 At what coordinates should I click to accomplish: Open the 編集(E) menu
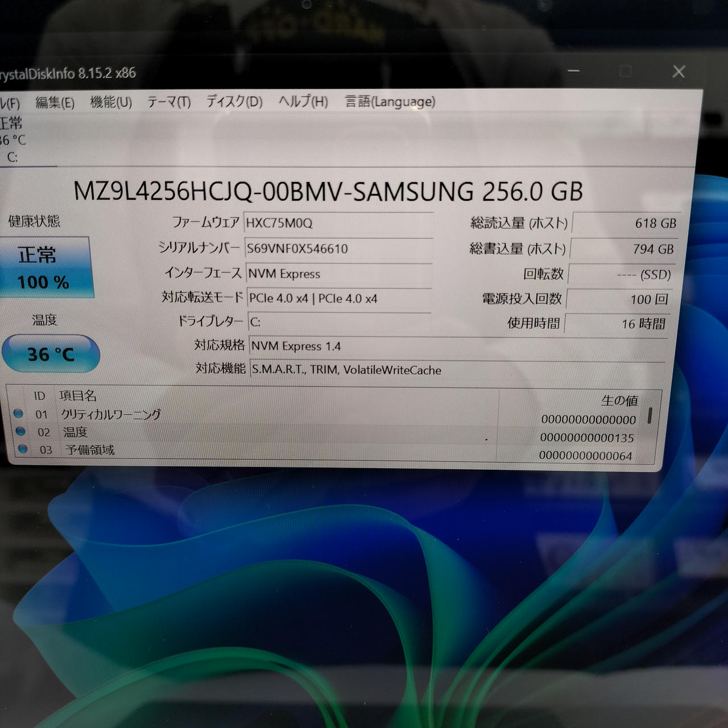click(55, 102)
